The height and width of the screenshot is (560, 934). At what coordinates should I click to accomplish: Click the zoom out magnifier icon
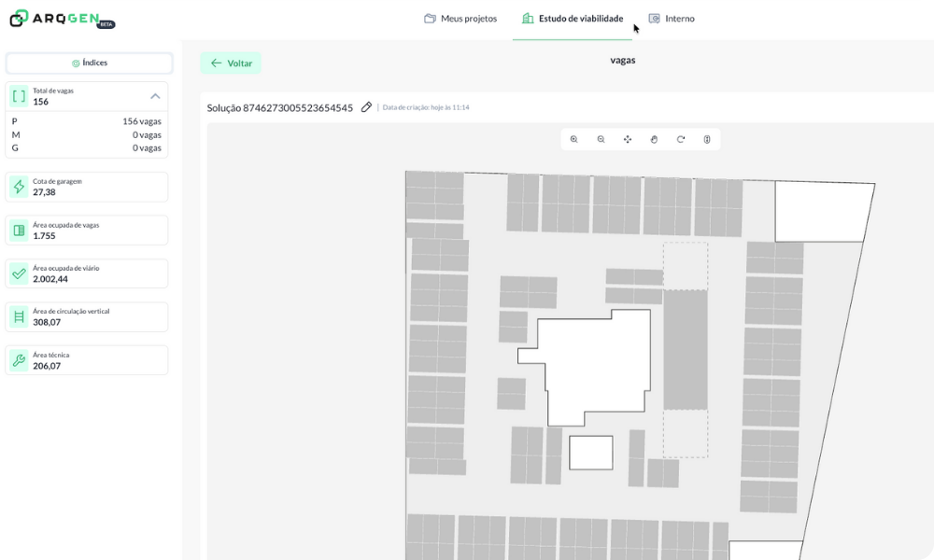pyautogui.click(x=601, y=139)
